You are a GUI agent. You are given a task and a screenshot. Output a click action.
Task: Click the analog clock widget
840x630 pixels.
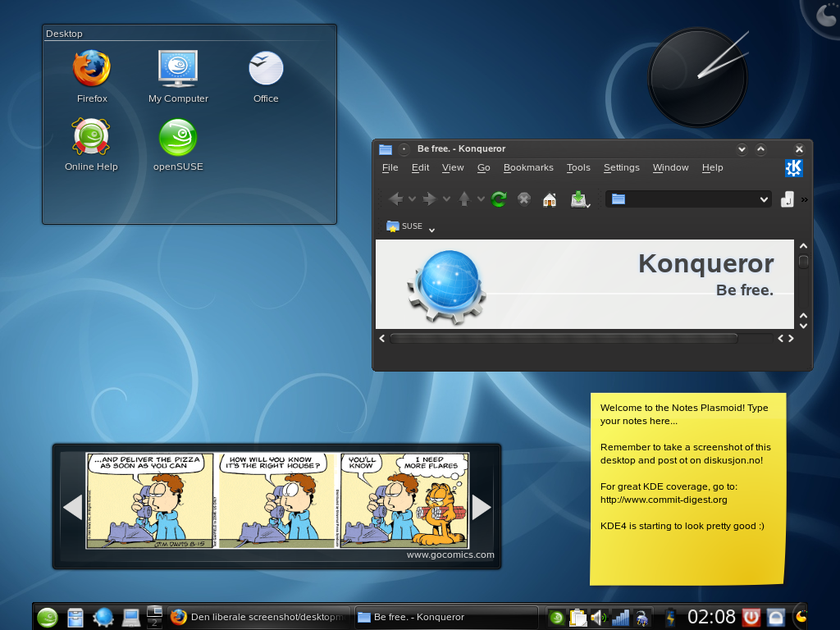point(697,78)
